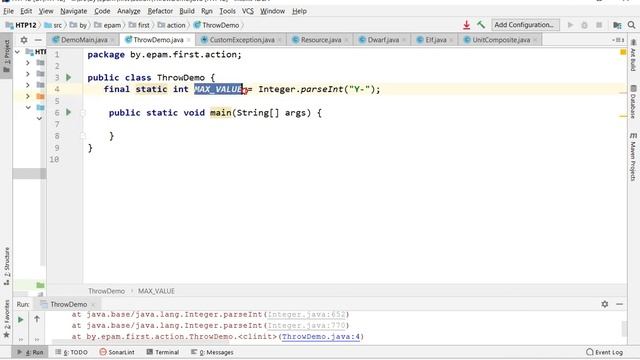The height and width of the screenshot is (360, 640).
Task: Open Project Structure icon in toolbar
Action: [x=617, y=25]
